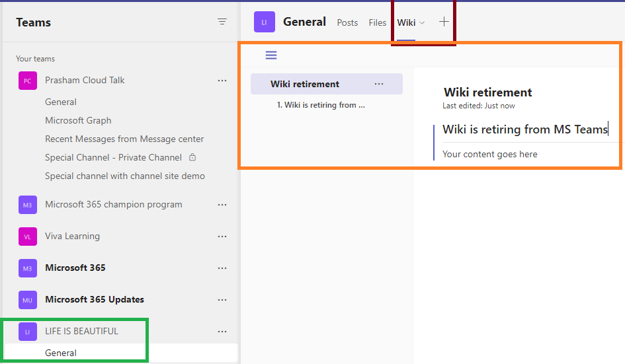Click the 'Last edited: Just now' text
The height and width of the screenshot is (364, 625).
tap(479, 106)
